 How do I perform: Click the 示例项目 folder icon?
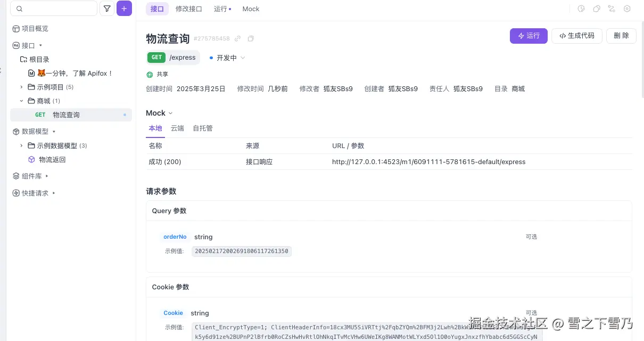click(31, 87)
